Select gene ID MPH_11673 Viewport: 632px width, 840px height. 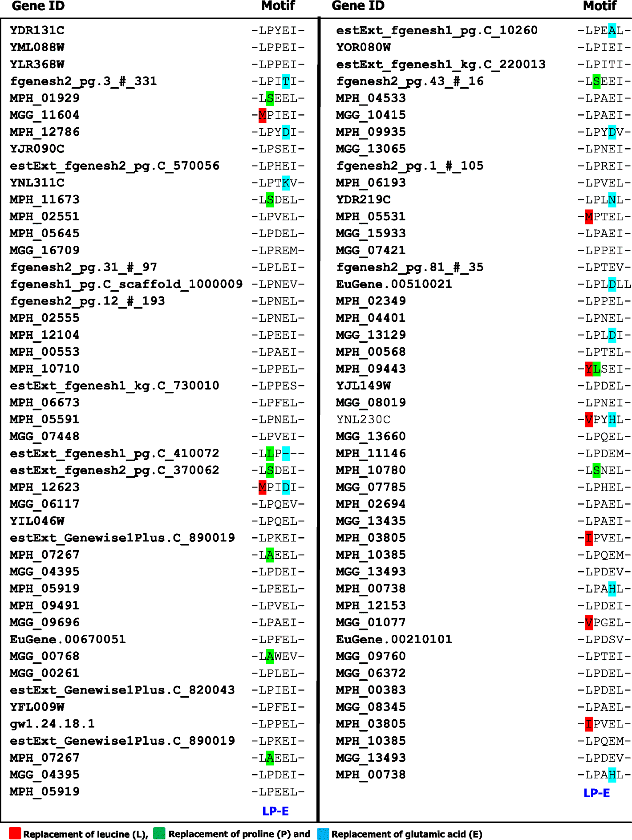[x=45, y=199]
